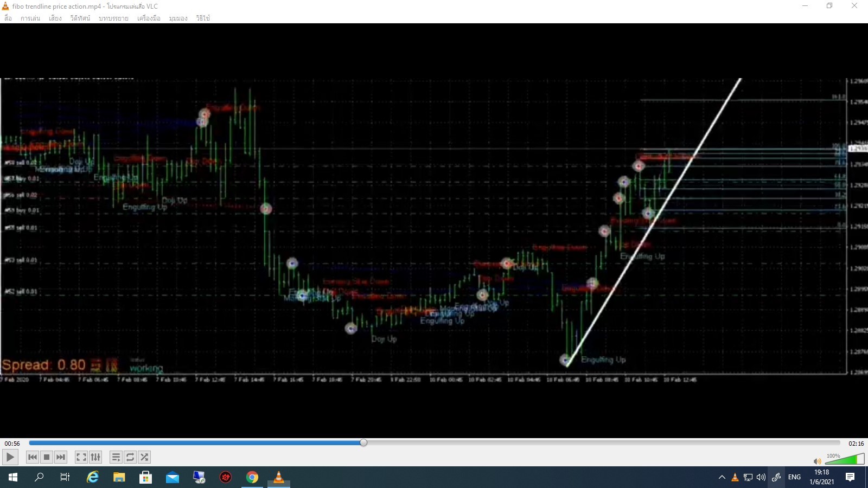
Task: Toggle the total time label 02:16
Action: [856, 444]
